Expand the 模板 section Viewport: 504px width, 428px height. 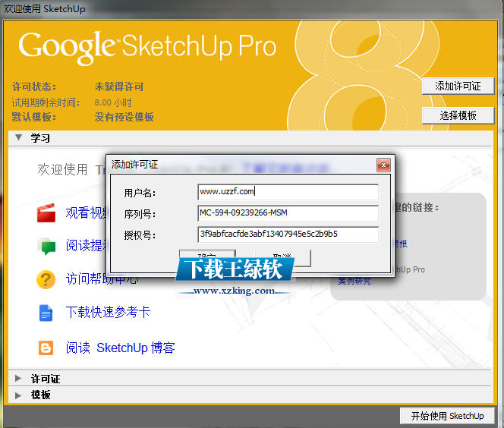click(x=18, y=395)
